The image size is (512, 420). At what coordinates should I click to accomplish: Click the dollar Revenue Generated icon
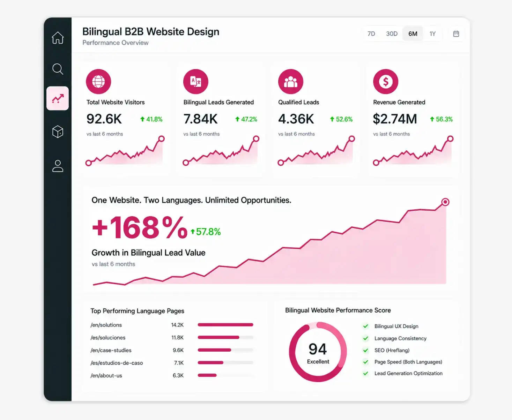(x=386, y=82)
